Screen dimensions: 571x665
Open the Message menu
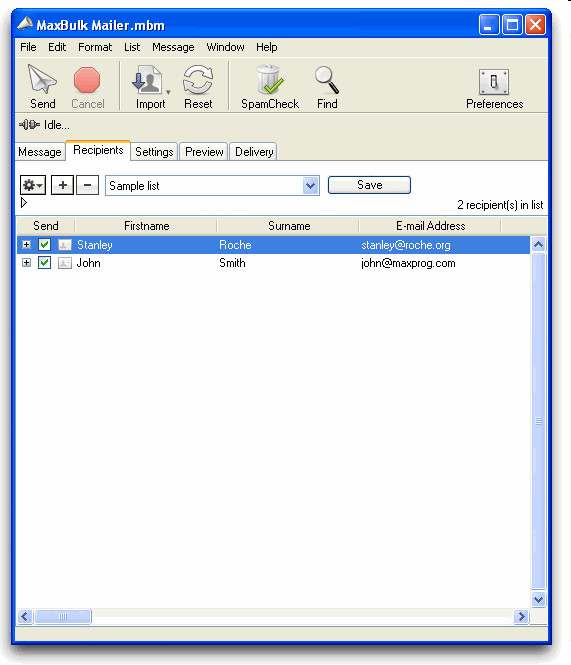[173, 47]
